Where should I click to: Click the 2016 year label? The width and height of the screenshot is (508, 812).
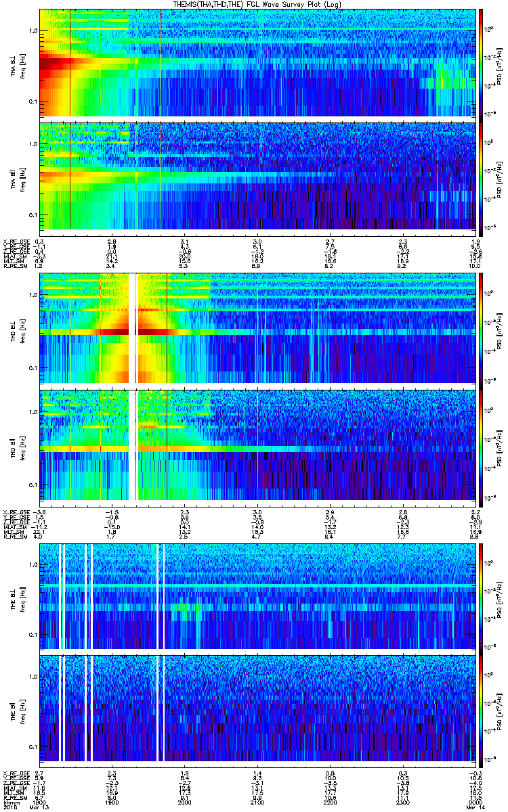(9, 807)
